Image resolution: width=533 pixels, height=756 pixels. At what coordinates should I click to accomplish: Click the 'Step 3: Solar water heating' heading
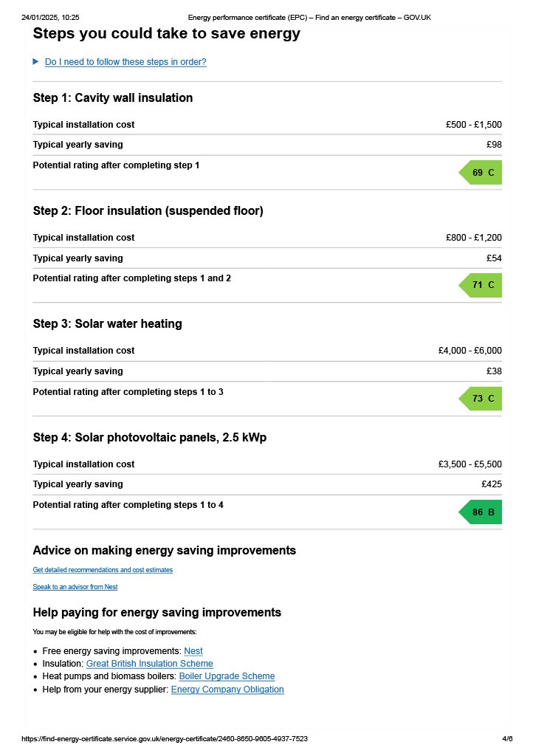click(x=107, y=324)
